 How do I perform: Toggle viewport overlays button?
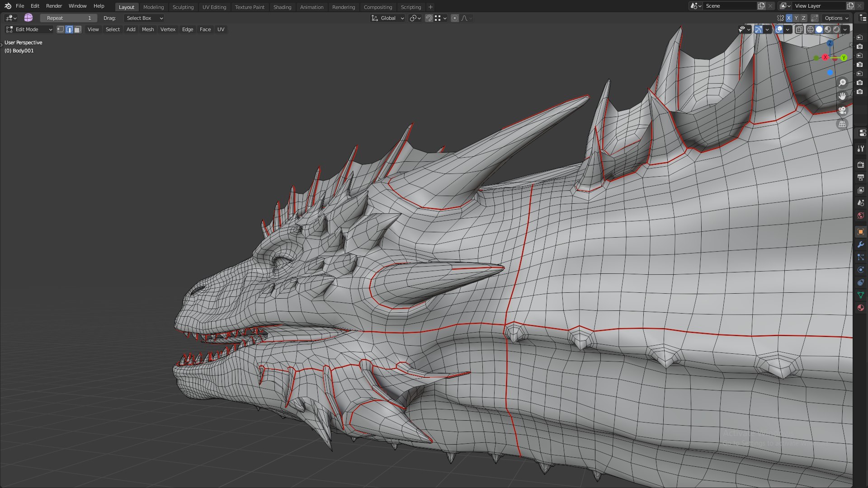tap(779, 29)
